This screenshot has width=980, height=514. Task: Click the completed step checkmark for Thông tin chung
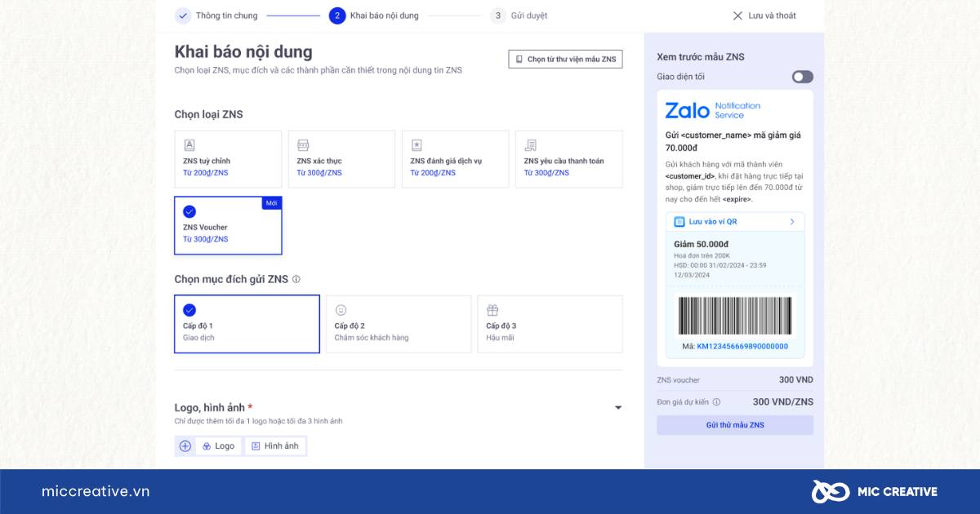point(183,16)
